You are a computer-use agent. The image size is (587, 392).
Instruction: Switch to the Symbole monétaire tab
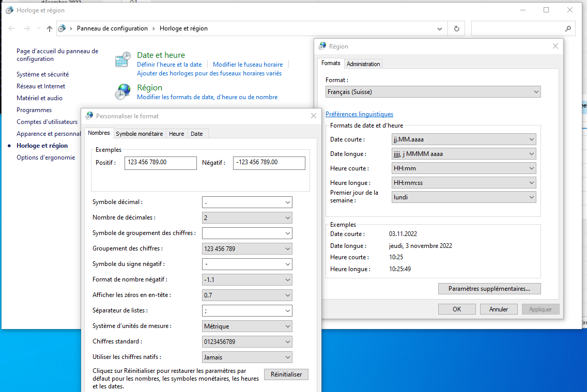[140, 134]
